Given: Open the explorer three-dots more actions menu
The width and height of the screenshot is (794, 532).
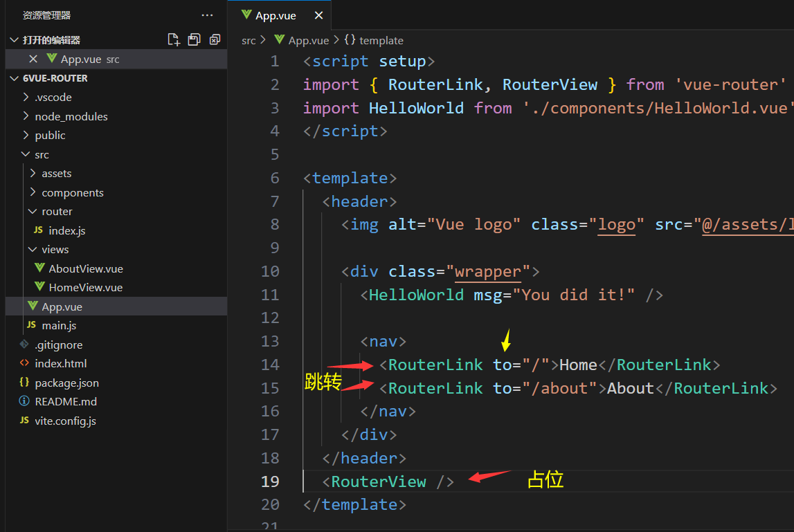Looking at the screenshot, I should (207, 15).
